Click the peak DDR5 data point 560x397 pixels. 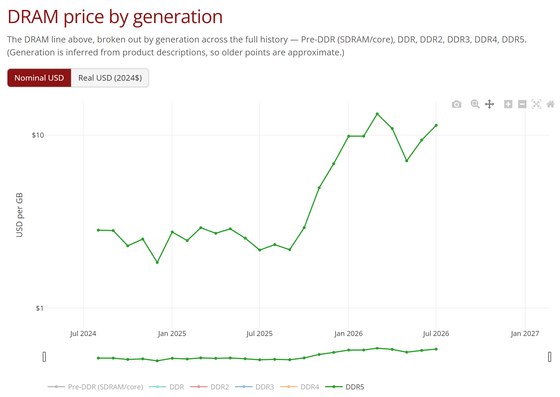[377, 114]
